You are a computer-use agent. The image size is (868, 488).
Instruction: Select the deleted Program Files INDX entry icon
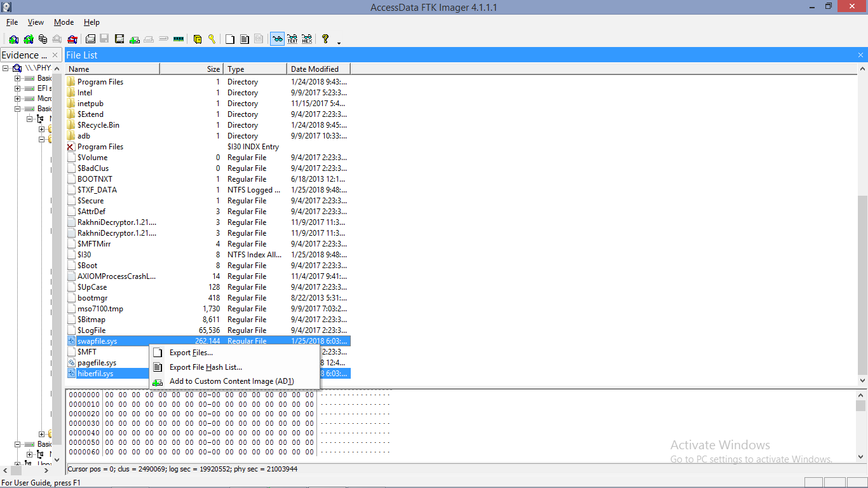point(71,147)
